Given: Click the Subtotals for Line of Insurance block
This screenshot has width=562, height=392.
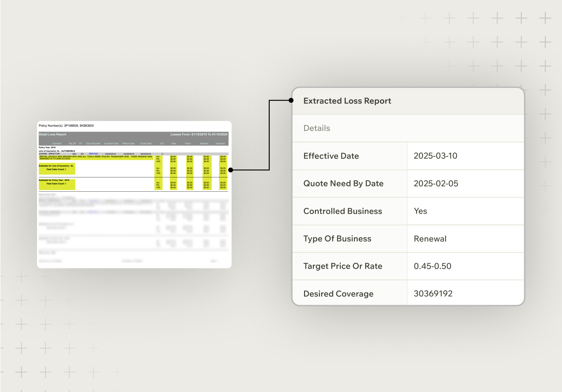Looking at the screenshot, I should 56,168.
